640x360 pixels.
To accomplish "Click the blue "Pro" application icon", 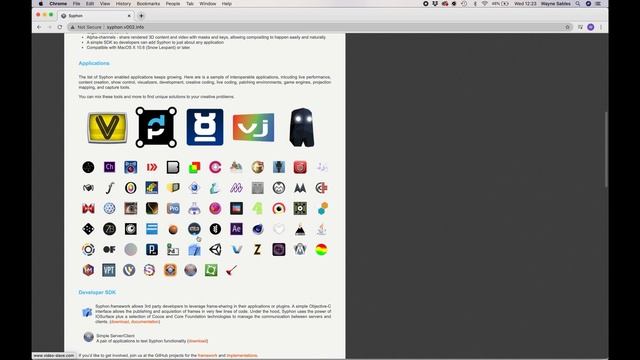I will (x=173, y=209).
